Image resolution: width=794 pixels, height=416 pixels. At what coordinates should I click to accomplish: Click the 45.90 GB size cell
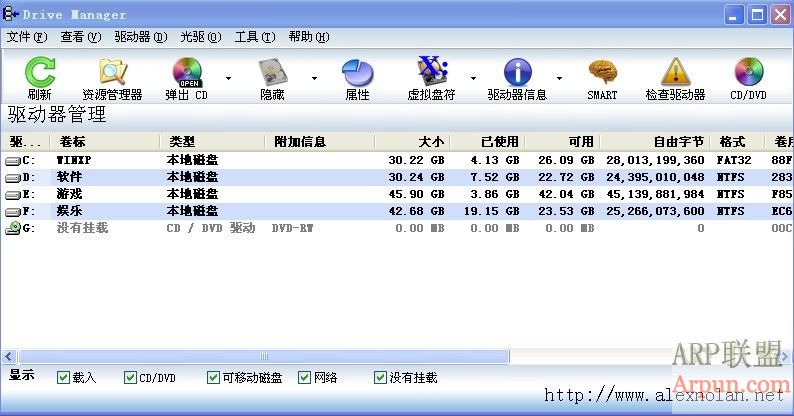[x=416, y=194]
